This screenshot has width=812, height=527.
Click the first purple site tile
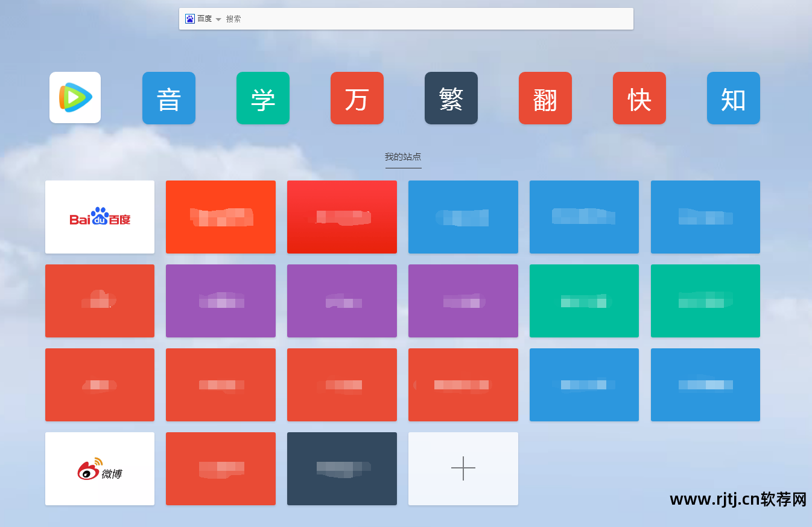click(221, 301)
